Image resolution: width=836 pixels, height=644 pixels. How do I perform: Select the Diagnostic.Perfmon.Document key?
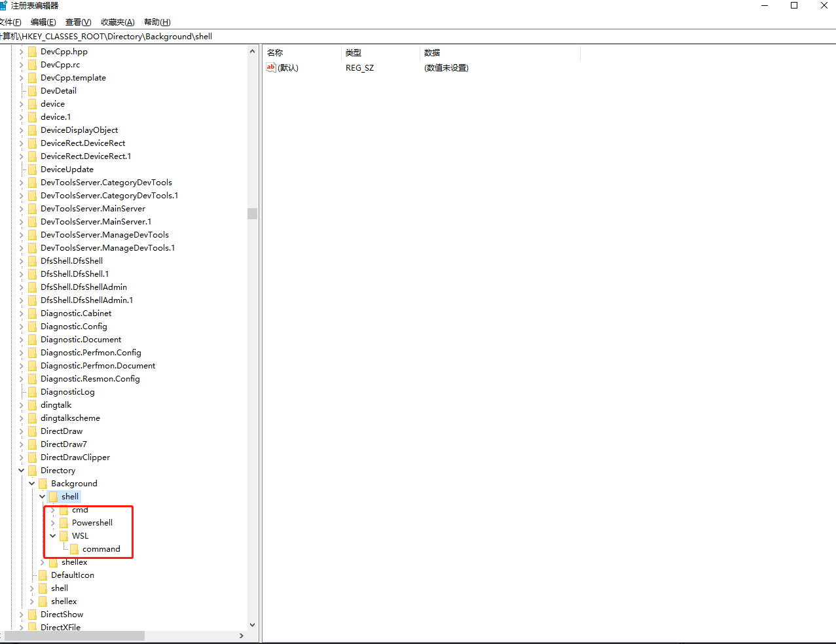point(98,366)
